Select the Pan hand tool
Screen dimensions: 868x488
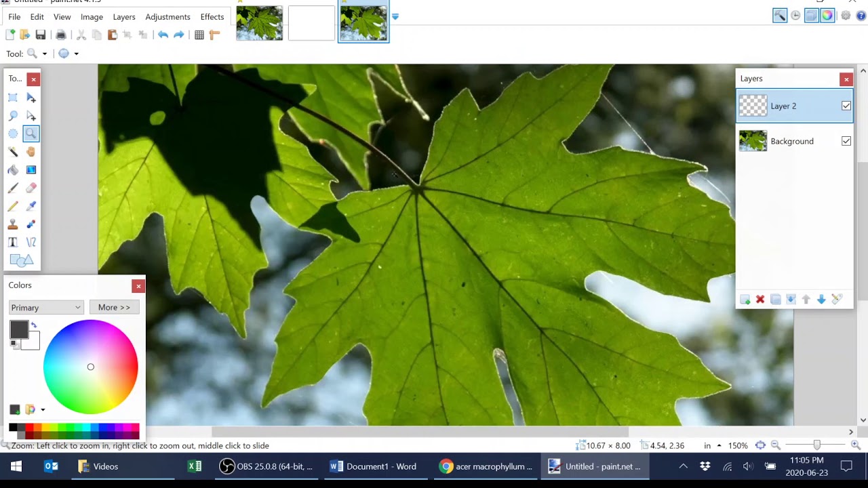31,152
